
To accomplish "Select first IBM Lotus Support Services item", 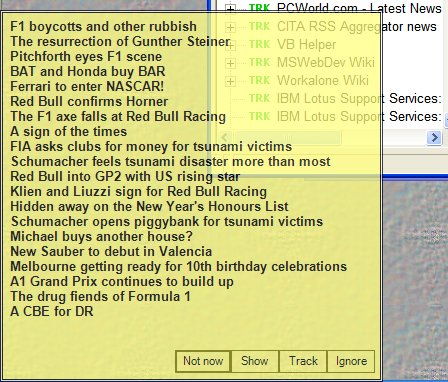I will point(359,98).
